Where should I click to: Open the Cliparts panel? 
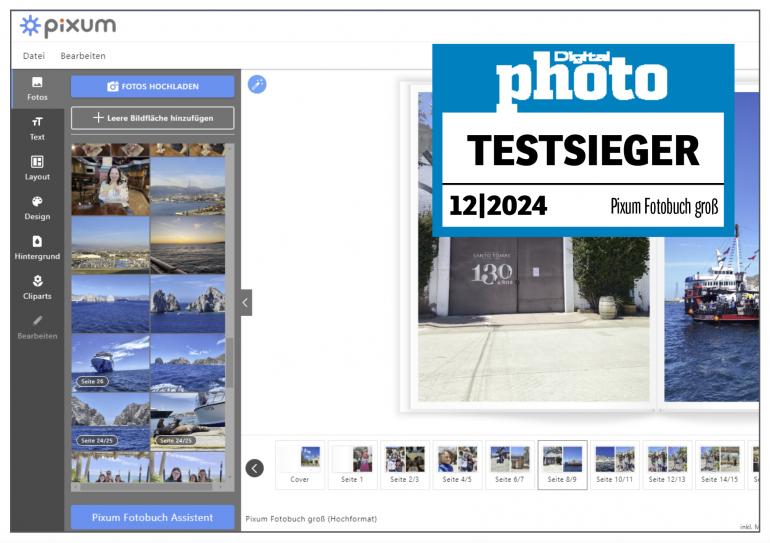(37, 288)
